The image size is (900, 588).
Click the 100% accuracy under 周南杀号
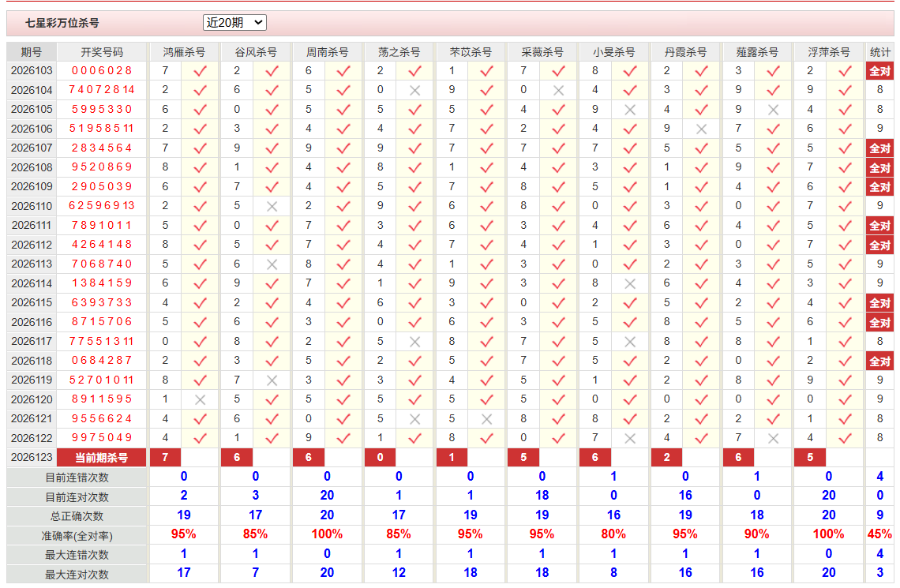tap(327, 534)
